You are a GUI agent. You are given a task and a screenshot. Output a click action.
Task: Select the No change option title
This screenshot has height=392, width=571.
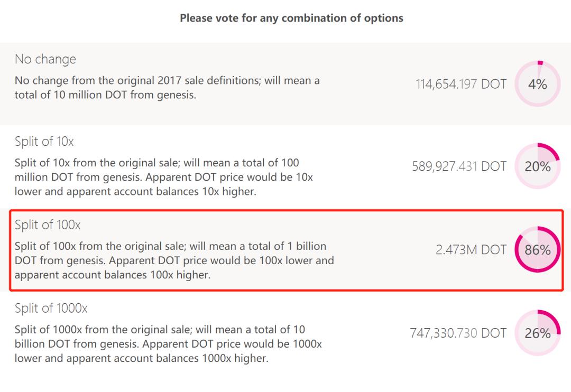click(45, 59)
